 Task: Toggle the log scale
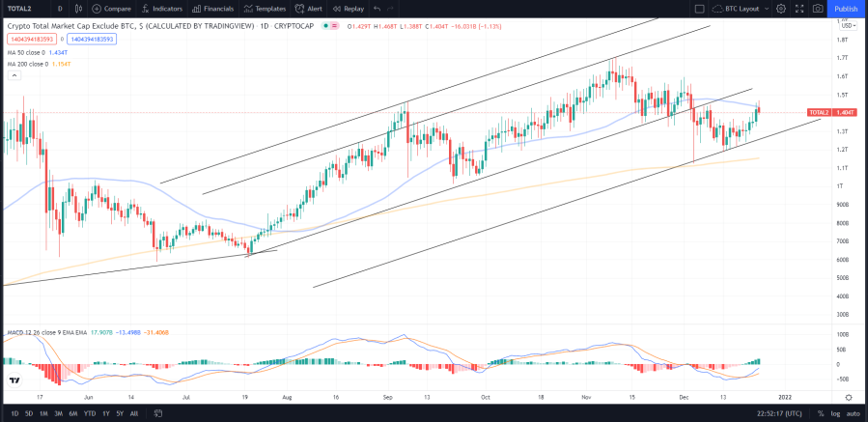point(836,413)
